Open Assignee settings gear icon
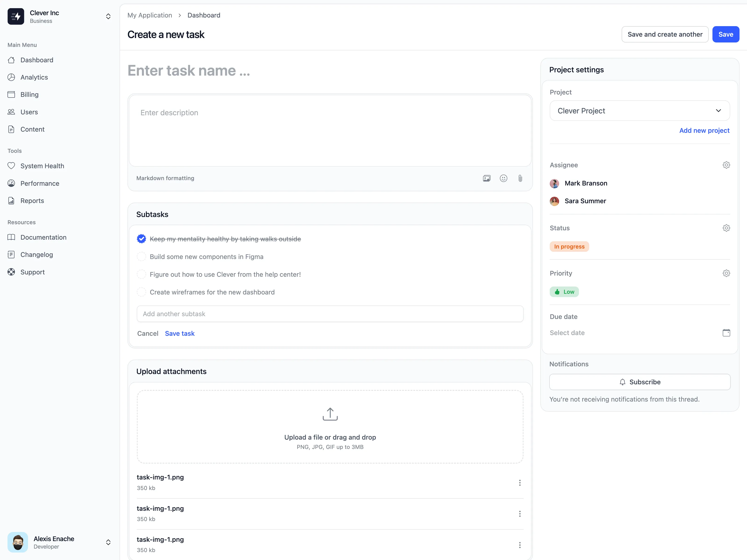Image resolution: width=747 pixels, height=560 pixels. tap(726, 165)
